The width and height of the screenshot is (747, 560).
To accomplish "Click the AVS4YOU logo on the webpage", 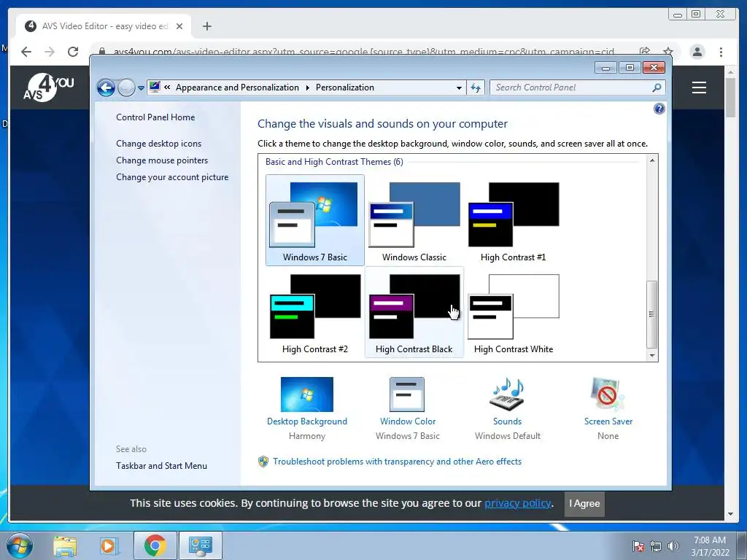I will point(49,87).
